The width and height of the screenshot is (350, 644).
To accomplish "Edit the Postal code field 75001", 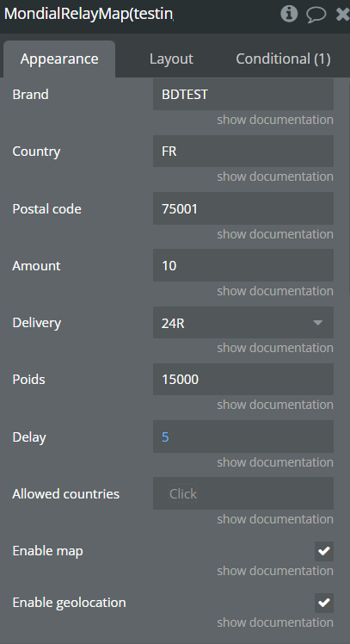I will coord(243,208).
